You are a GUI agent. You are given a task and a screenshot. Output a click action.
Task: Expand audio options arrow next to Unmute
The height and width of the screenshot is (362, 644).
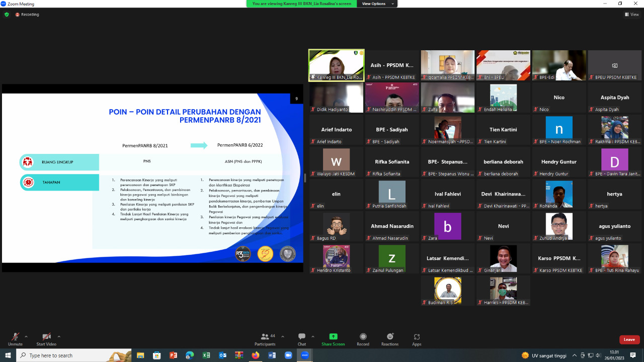(x=26, y=337)
